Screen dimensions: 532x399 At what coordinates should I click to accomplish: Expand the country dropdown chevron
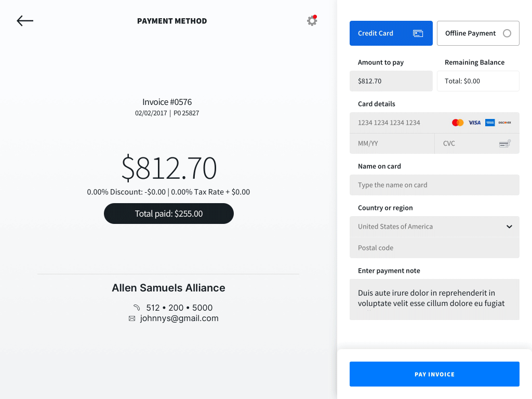509,227
